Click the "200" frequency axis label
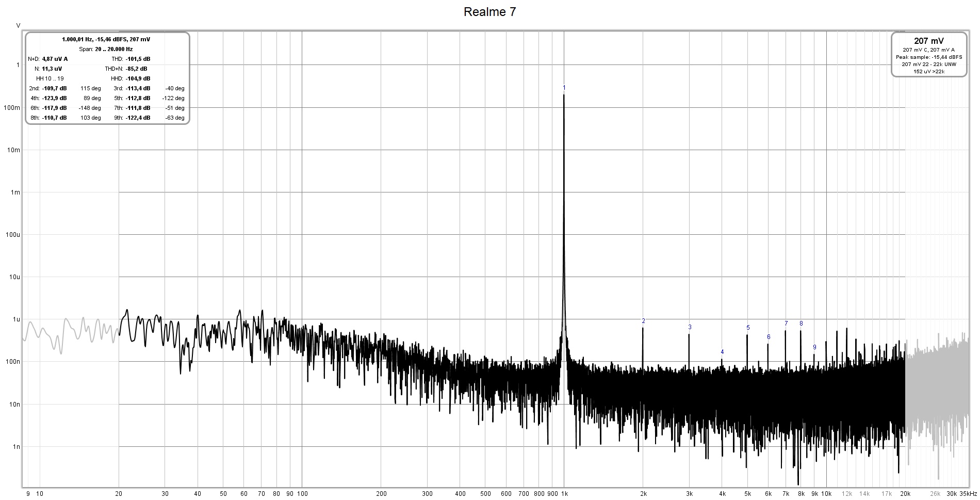The width and height of the screenshot is (980, 500). click(382, 494)
